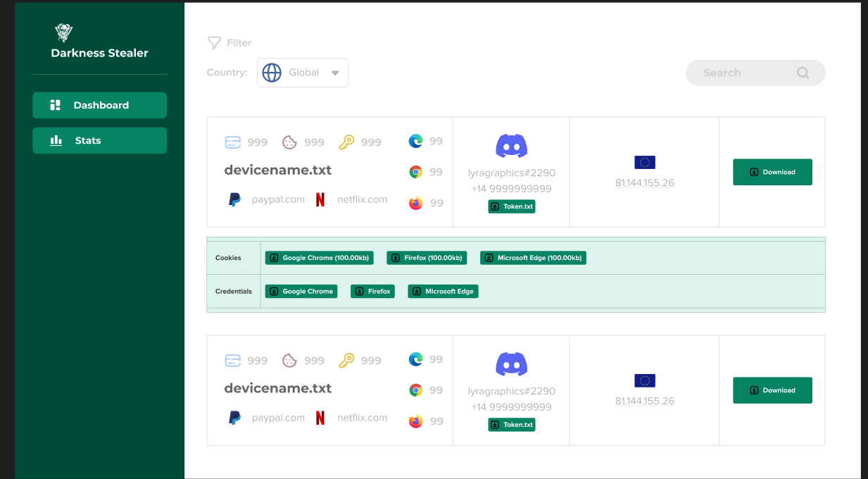
Task: Click the EU flag in the top device card
Action: coord(645,163)
